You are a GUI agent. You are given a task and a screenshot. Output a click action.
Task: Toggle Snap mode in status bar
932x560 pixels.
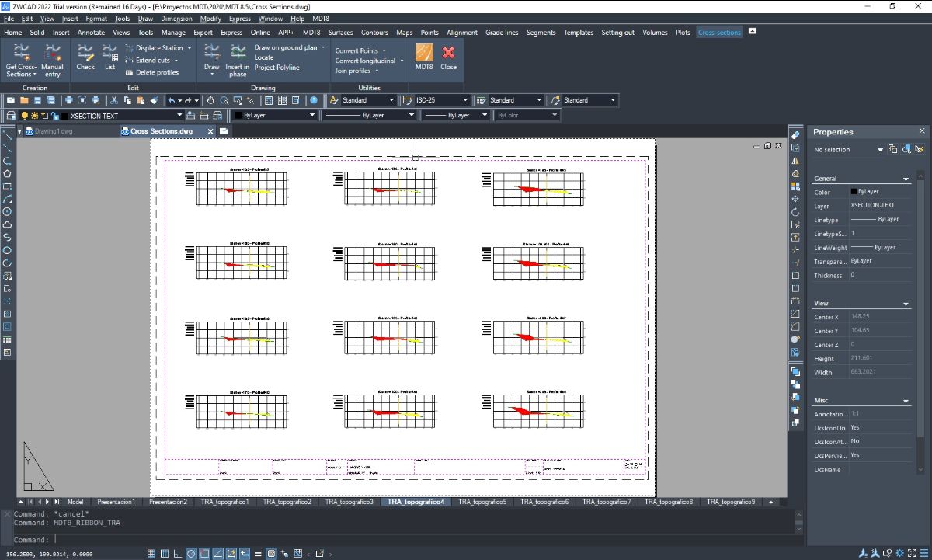pyautogui.click(x=151, y=554)
